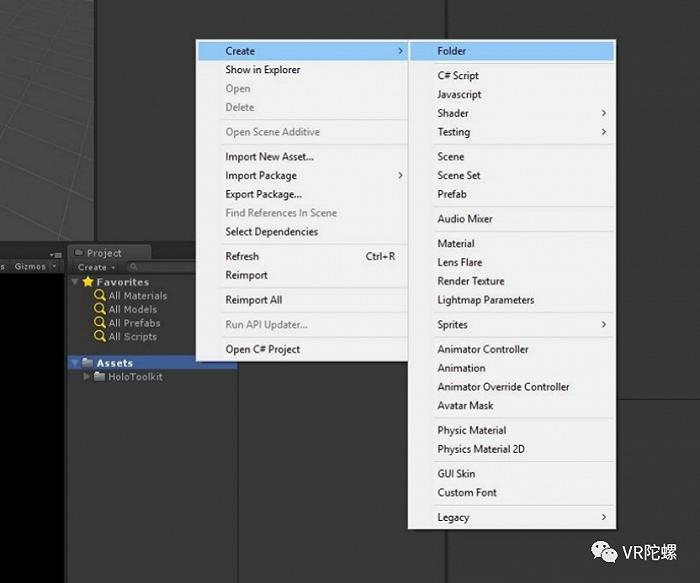
Task: Create a new C# Script
Action: (x=512, y=75)
